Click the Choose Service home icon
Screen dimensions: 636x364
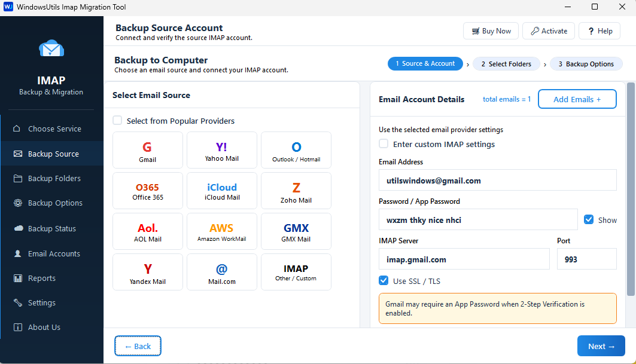17,129
